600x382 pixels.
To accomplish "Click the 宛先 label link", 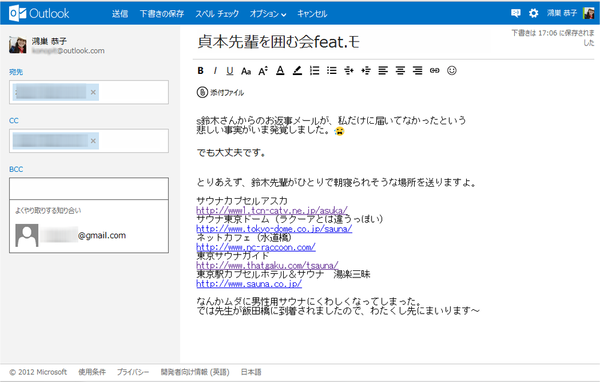I will (16, 72).
